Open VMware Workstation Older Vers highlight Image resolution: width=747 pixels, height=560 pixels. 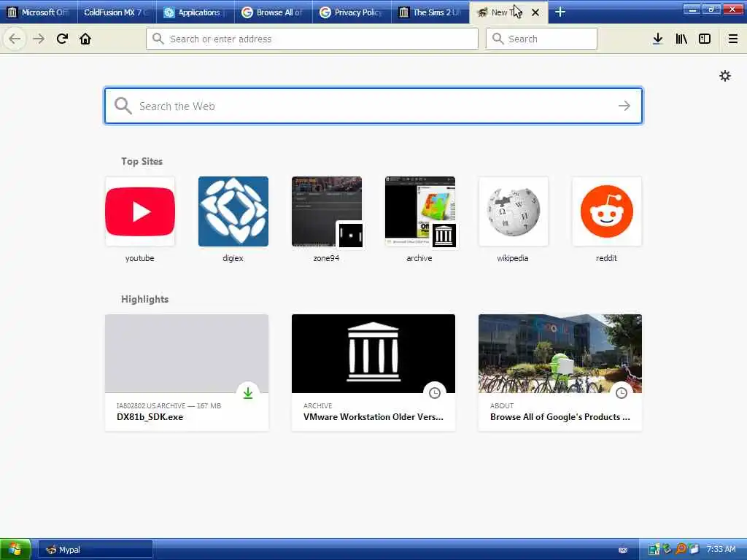click(373, 373)
